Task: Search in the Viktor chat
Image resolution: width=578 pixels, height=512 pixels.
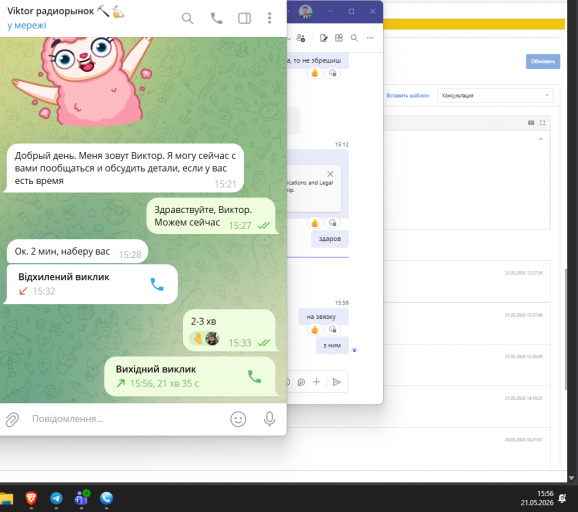Action: click(x=187, y=18)
